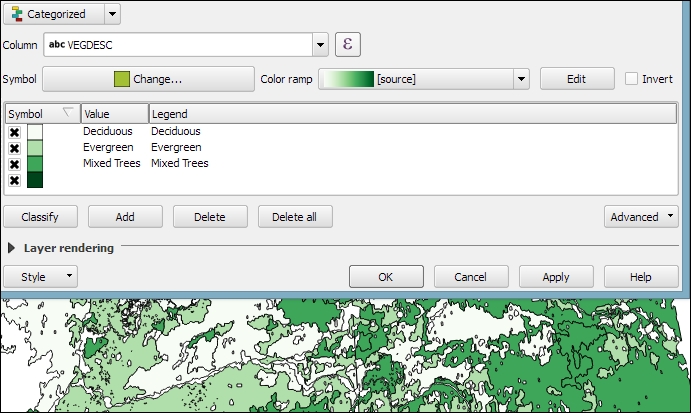This screenshot has width=691, height=413.
Task: Click the Add category button
Action: [125, 217]
